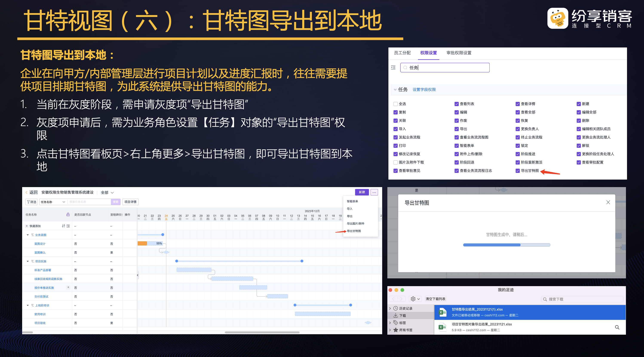Click the Excel icon of 甘特图导出结果_20231121(1).xlsx

pyautogui.click(x=443, y=312)
